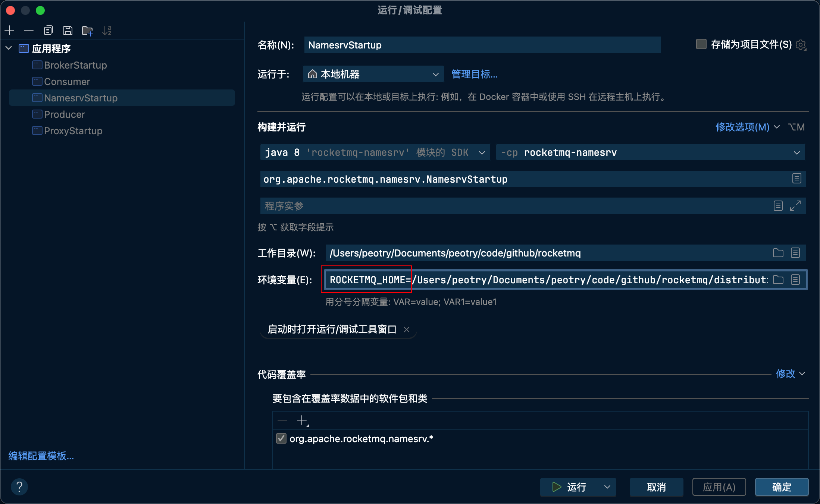Open the help question mark
This screenshot has height=504, width=820.
19,486
